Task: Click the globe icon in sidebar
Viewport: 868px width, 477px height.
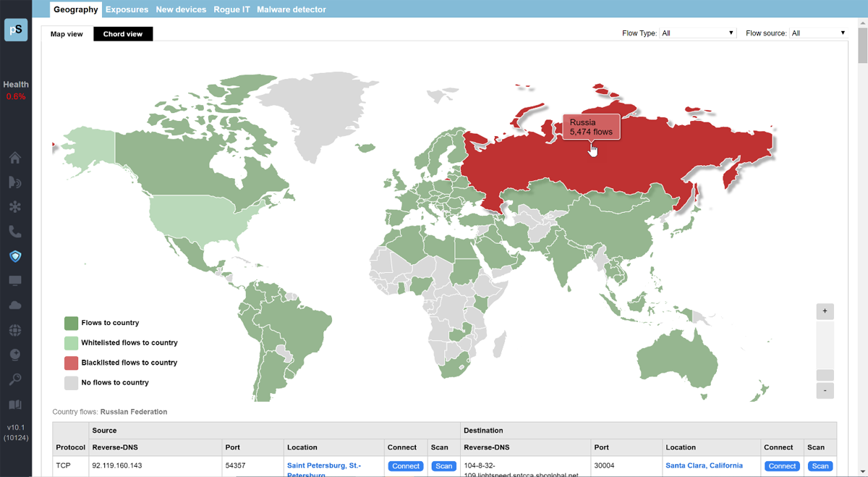Action: pos(15,331)
